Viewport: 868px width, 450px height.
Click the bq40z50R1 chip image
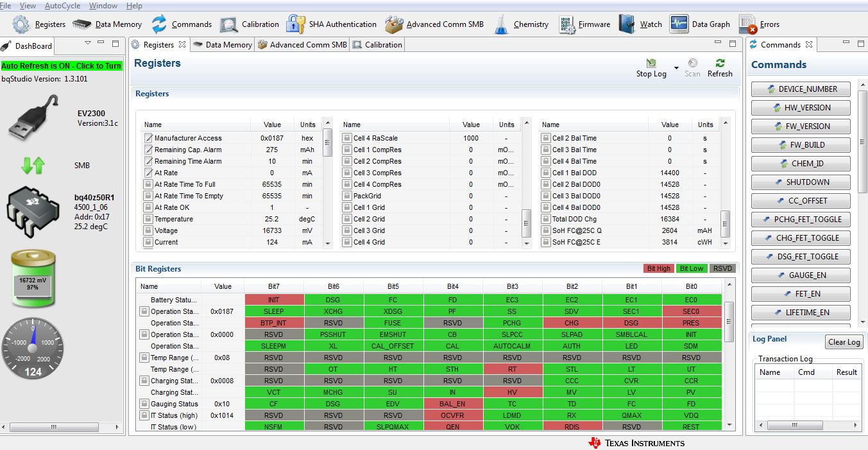[x=33, y=211]
